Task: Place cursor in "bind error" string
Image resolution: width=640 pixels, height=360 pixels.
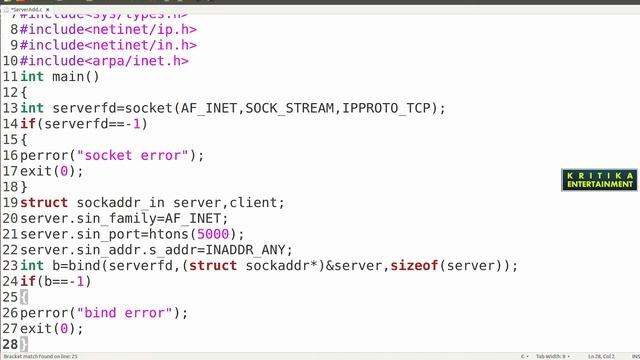Action: pyautogui.click(x=124, y=313)
